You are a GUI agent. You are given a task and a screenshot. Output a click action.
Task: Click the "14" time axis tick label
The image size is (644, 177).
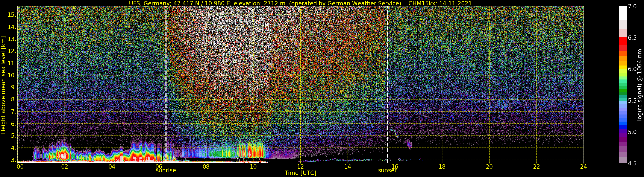point(347,166)
